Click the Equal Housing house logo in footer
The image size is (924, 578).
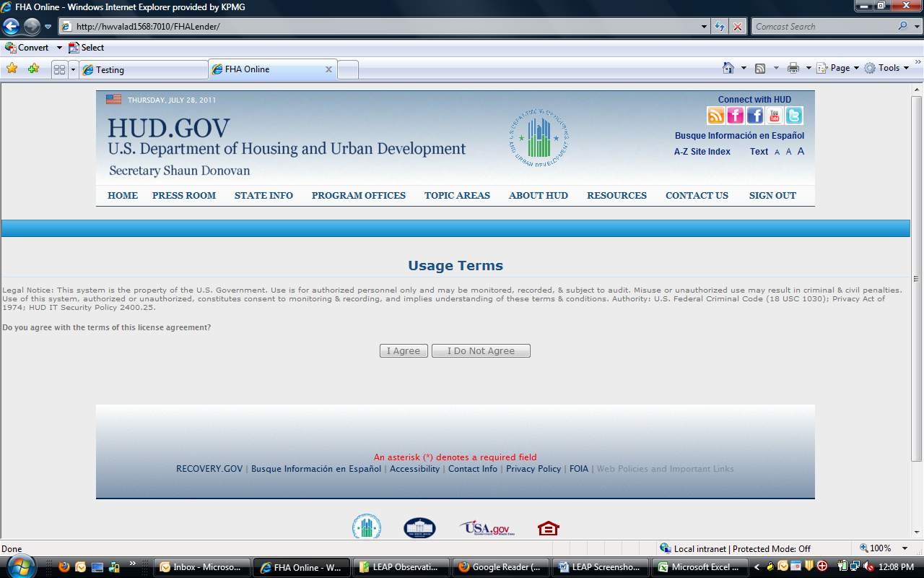(549, 528)
